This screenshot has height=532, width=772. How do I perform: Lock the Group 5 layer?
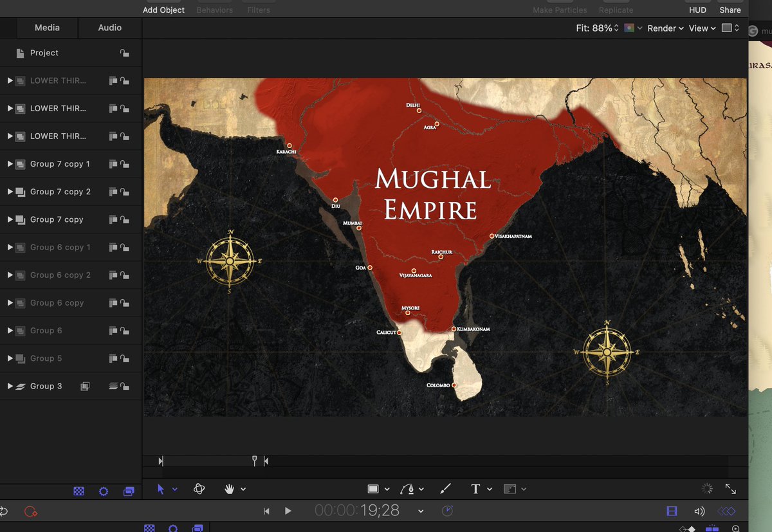click(125, 358)
